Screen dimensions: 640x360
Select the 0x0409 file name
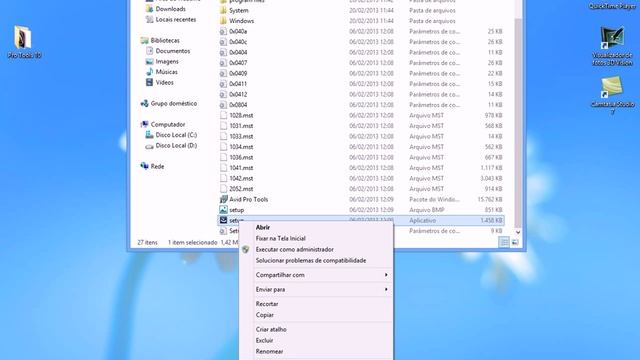point(238,73)
